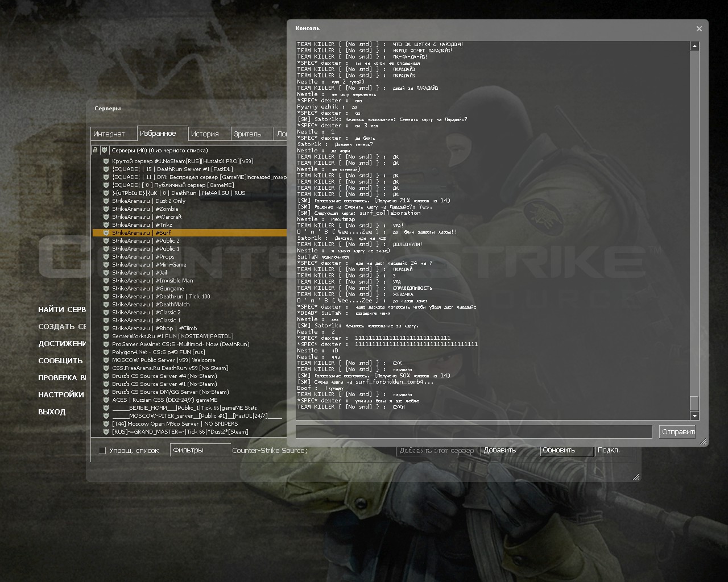
Task: Click the lock column header icon in the server list
Action: pos(96,151)
